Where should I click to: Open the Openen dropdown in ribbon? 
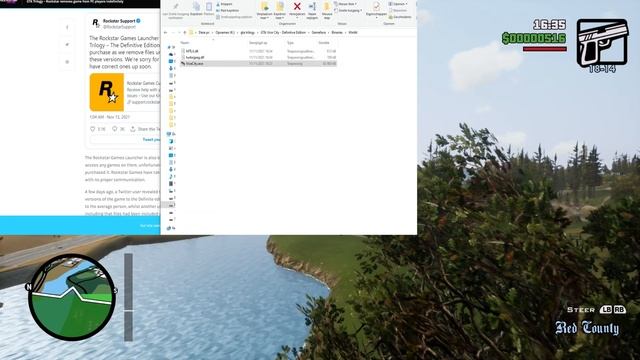(x=398, y=4)
